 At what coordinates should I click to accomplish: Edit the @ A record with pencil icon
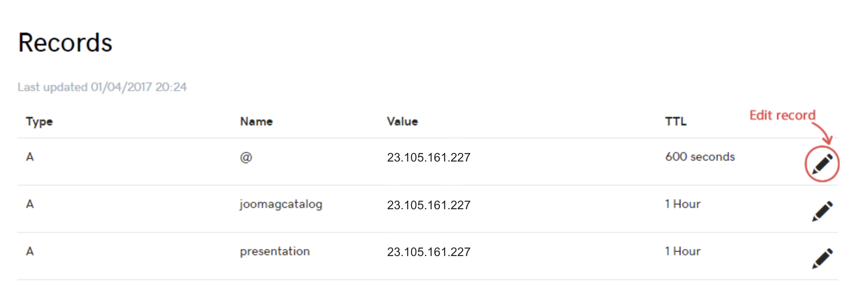point(822,164)
